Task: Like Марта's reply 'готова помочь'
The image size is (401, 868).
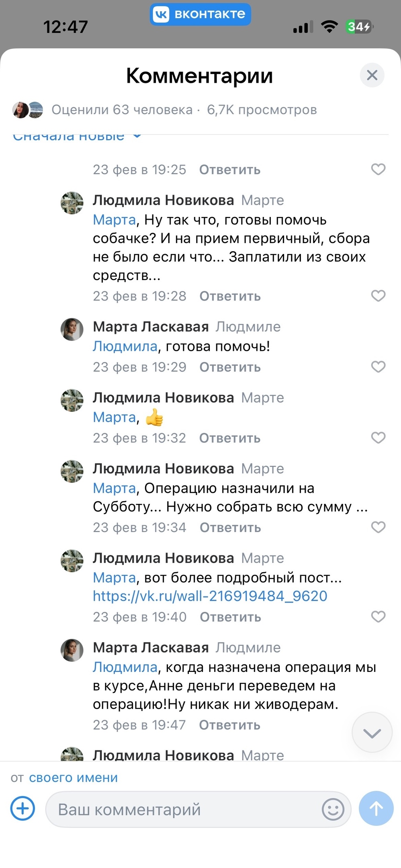Action: 378,367
